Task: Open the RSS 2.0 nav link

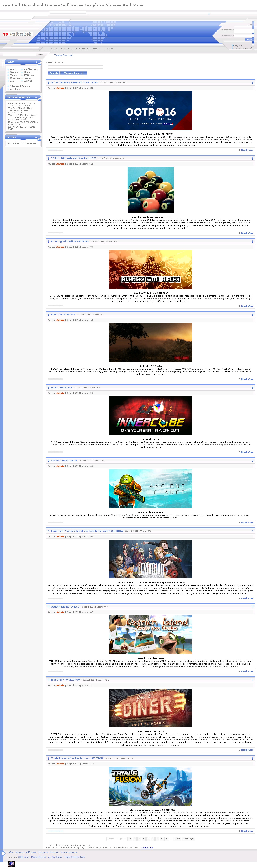Action: point(108,49)
